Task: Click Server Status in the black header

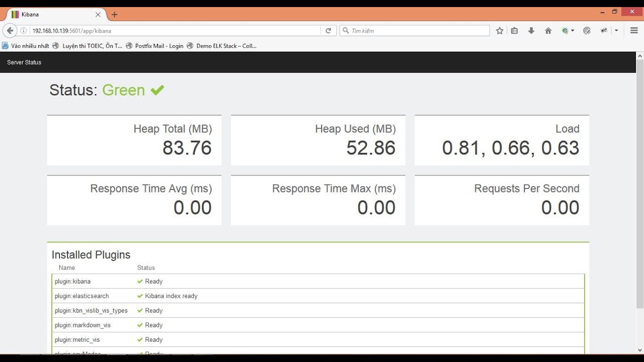Action: [24, 62]
